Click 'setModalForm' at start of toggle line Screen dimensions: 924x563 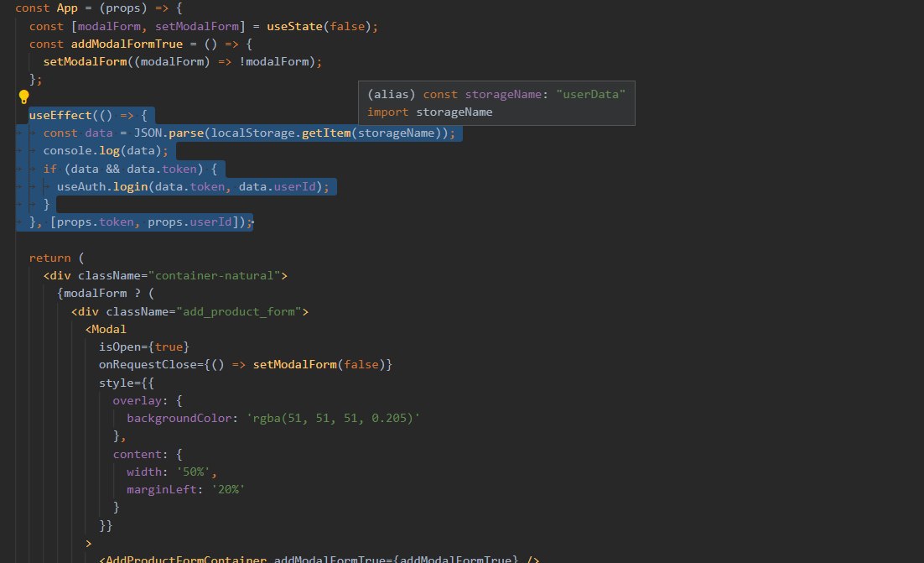pyautogui.click(x=85, y=61)
